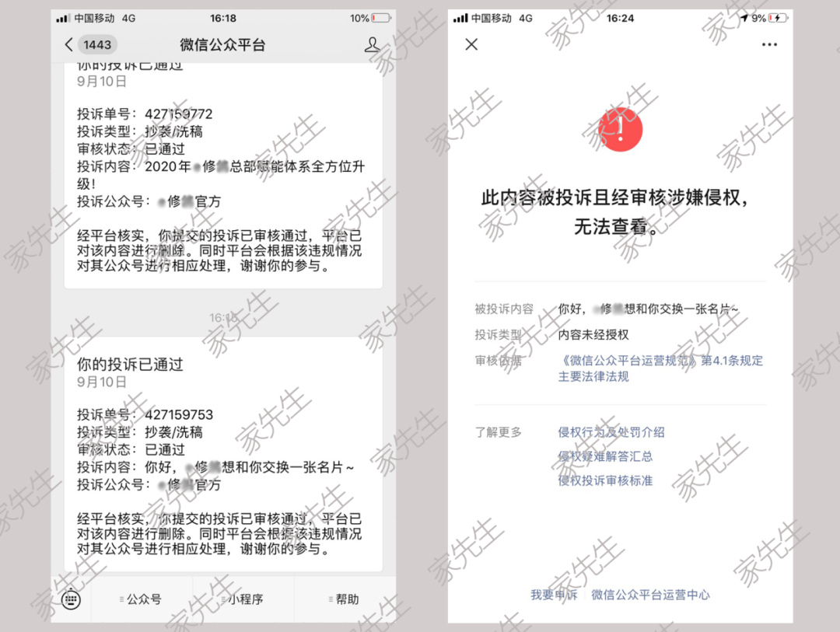Open the 公众号 bottom menu
The width and height of the screenshot is (840, 632).
(x=141, y=599)
